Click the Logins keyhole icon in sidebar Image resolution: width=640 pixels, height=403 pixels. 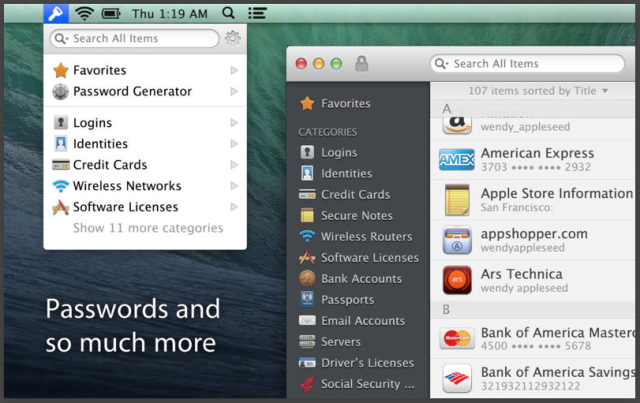[307, 152]
